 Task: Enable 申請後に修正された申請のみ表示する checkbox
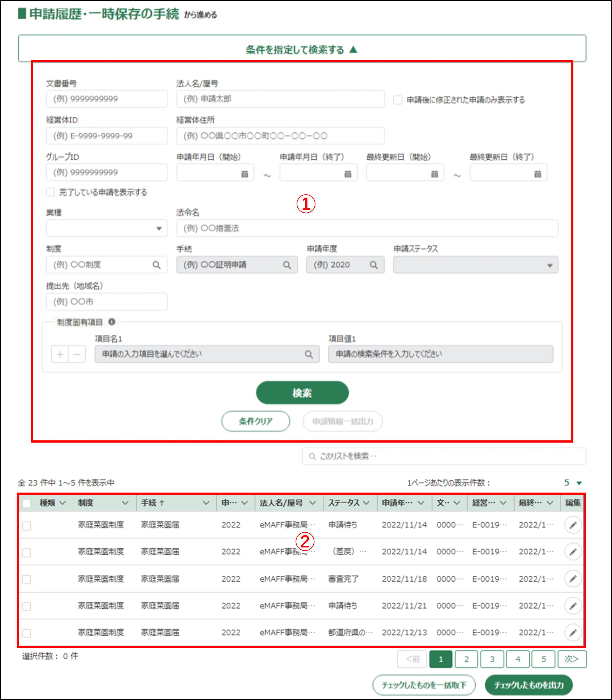pos(398,100)
